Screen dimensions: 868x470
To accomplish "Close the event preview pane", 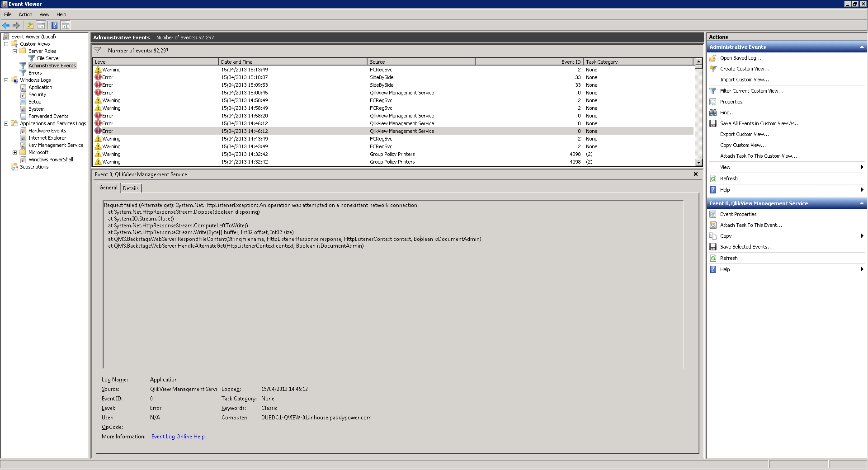I will [696, 174].
